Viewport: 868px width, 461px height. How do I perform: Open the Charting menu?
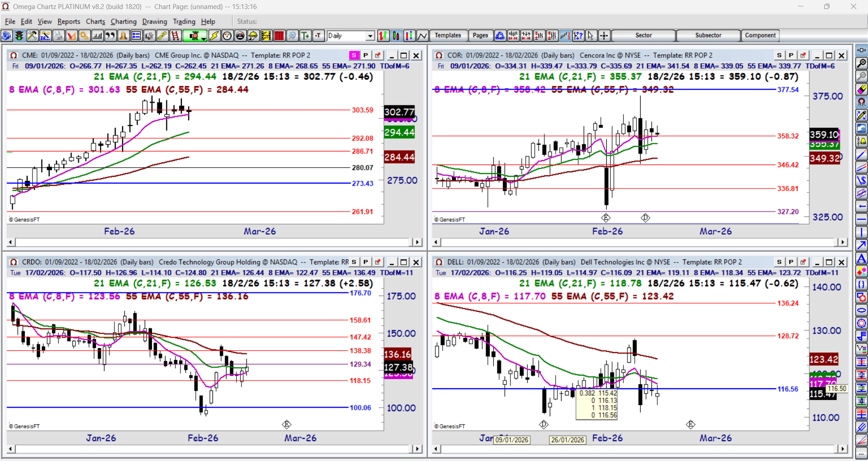(123, 21)
